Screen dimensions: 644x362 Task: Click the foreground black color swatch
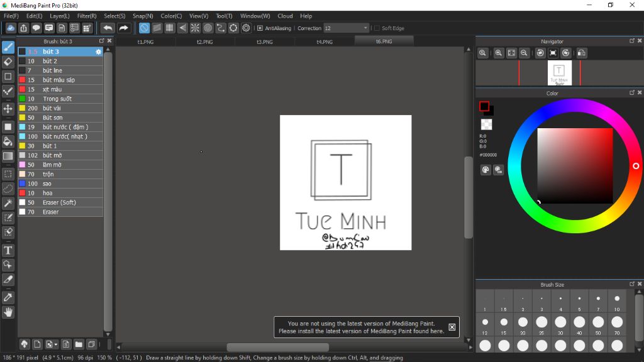[484, 106]
